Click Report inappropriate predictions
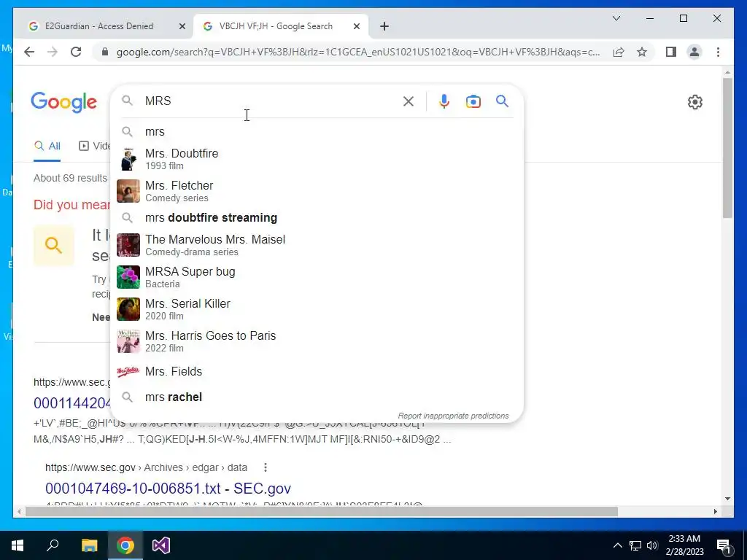Viewport: 747px width, 560px height. tap(453, 416)
